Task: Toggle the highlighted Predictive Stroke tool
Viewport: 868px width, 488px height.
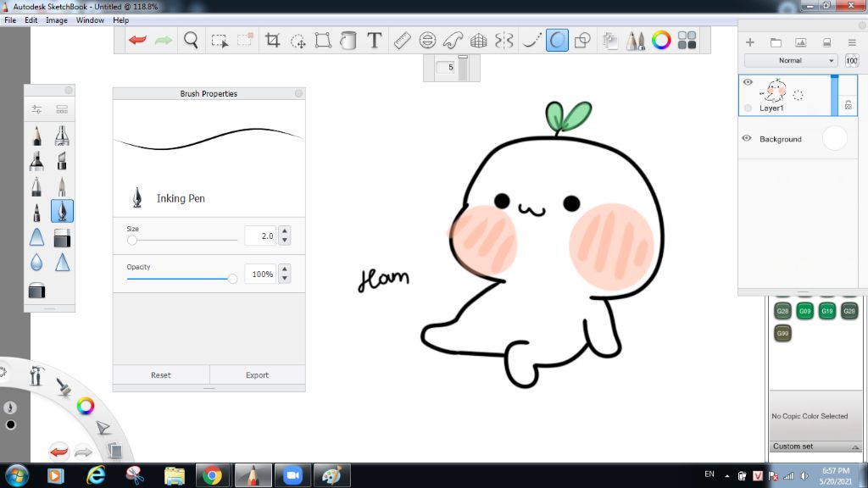Action: click(557, 41)
